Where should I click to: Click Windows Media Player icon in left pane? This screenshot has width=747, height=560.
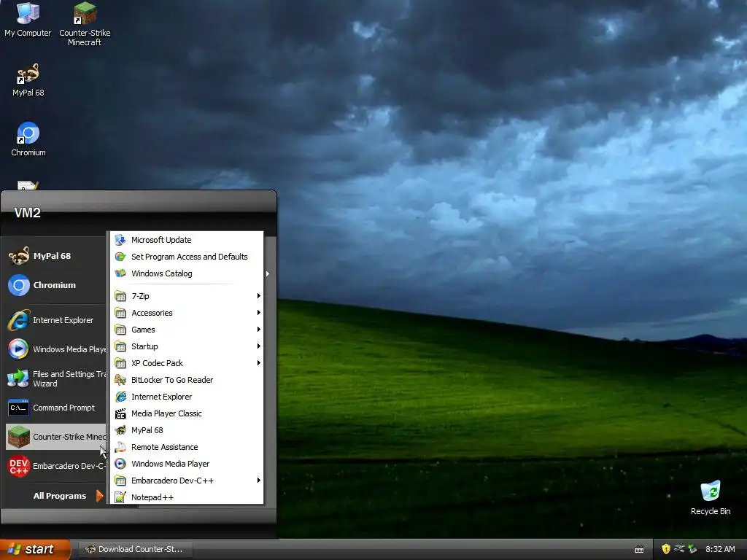click(x=18, y=349)
